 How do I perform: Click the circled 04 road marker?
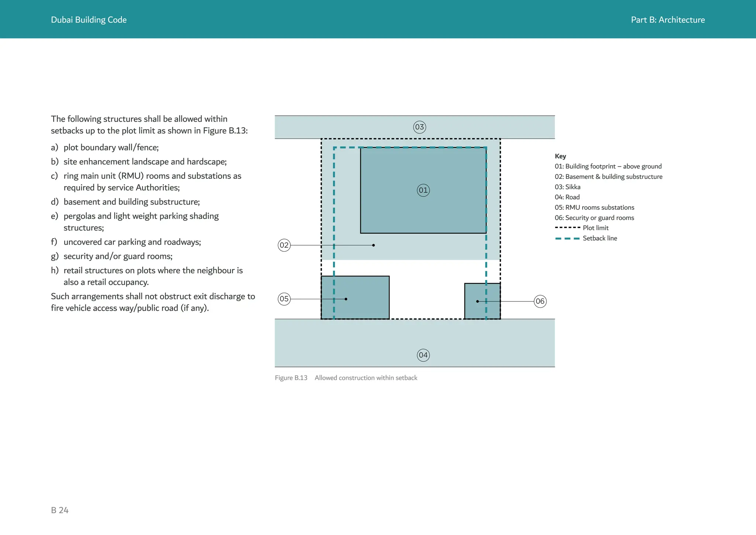pos(423,355)
